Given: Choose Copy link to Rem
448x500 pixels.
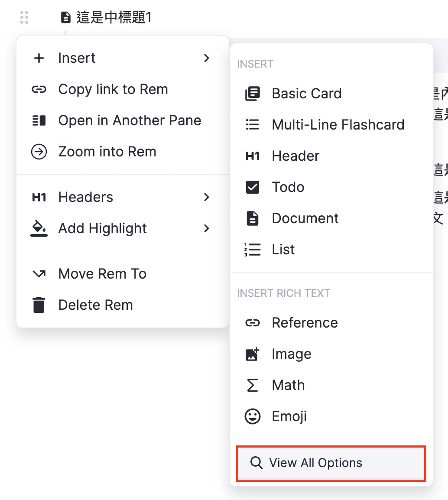Looking at the screenshot, I should 113,89.
